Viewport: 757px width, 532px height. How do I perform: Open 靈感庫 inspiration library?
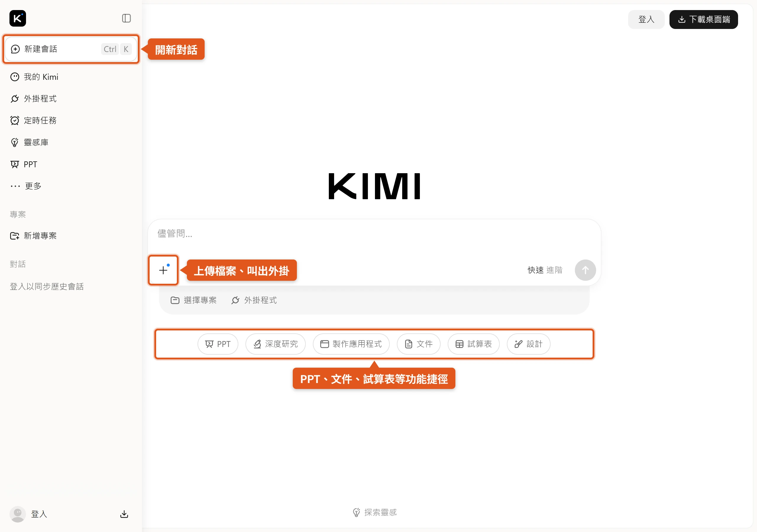[x=29, y=142]
